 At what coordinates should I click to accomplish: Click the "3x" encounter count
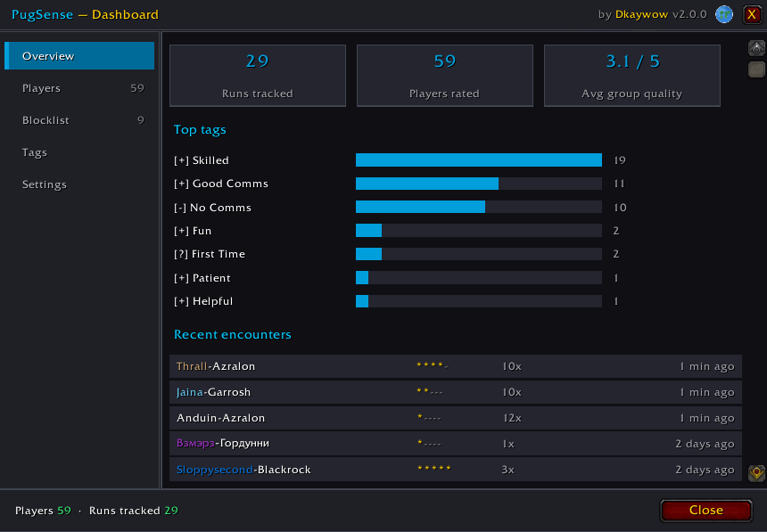(x=507, y=470)
